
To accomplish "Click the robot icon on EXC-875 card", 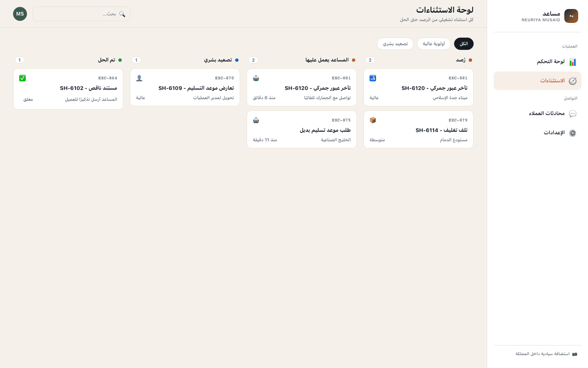I will [256, 120].
